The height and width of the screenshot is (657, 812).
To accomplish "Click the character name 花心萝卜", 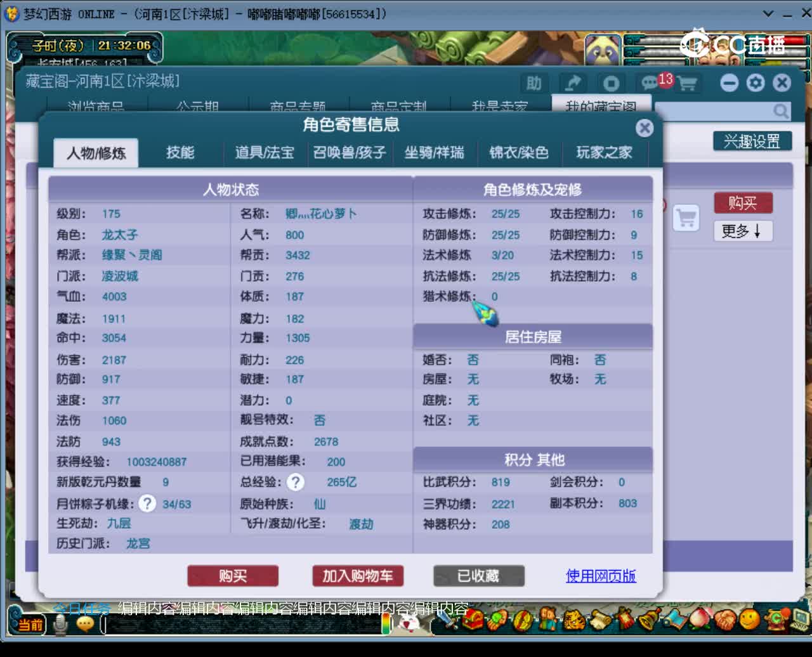I will click(x=321, y=214).
